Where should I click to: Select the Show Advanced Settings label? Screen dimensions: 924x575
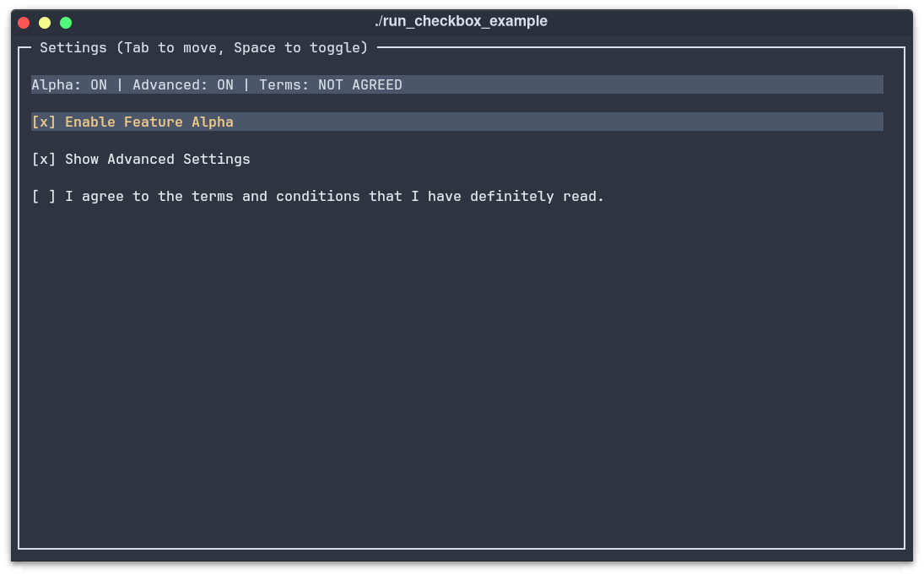157,160
